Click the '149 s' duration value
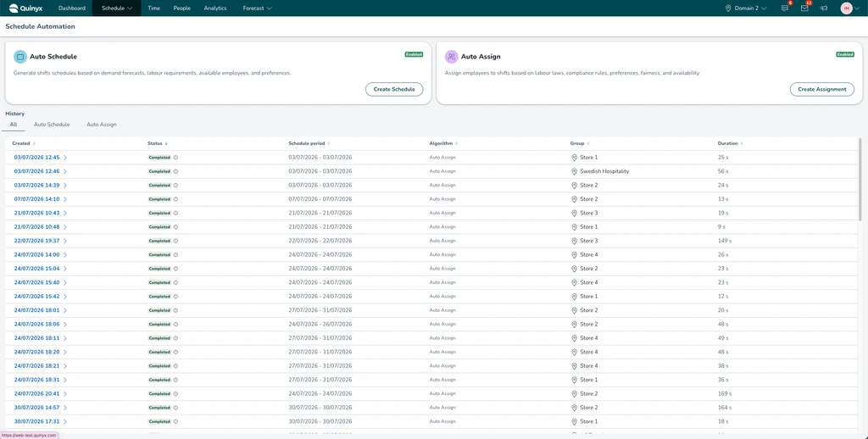Screen dimensions: 868x439 coord(725,241)
